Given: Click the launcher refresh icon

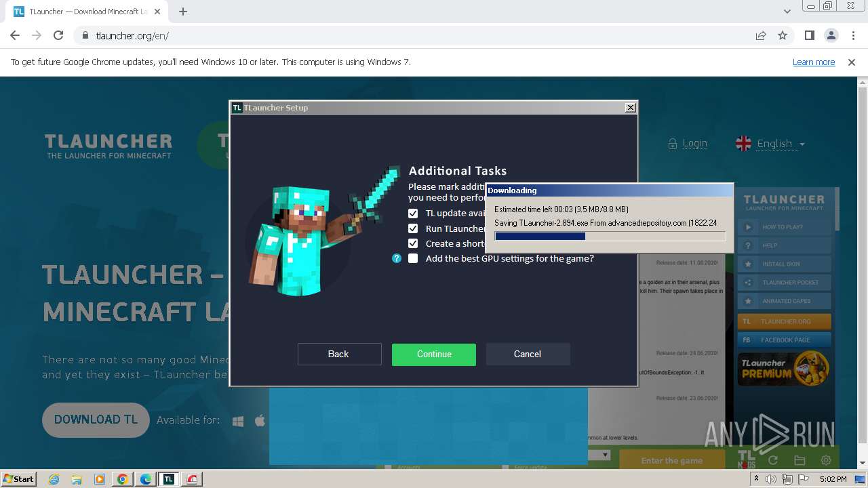Looking at the screenshot, I should coord(772,460).
